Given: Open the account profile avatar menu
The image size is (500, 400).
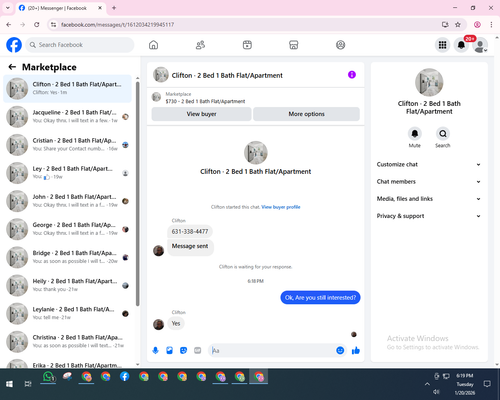Looking at the screenshot, I should pyautogui.click(x=480, y=45).
